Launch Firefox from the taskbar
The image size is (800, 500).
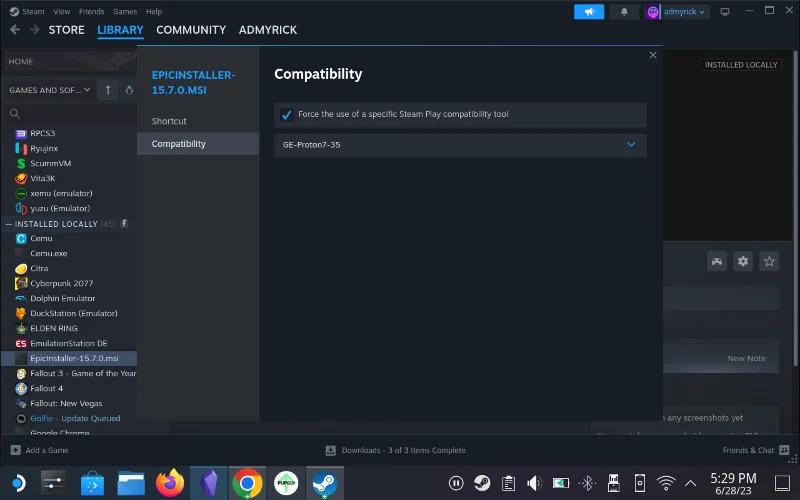(170, 483)
